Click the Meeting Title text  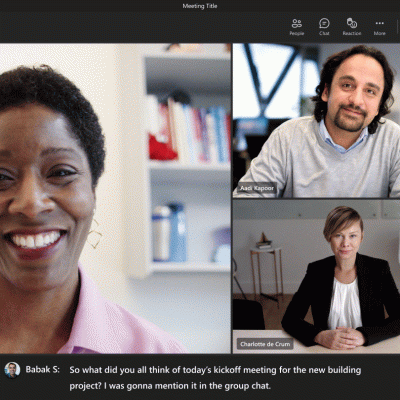[200, 6]
